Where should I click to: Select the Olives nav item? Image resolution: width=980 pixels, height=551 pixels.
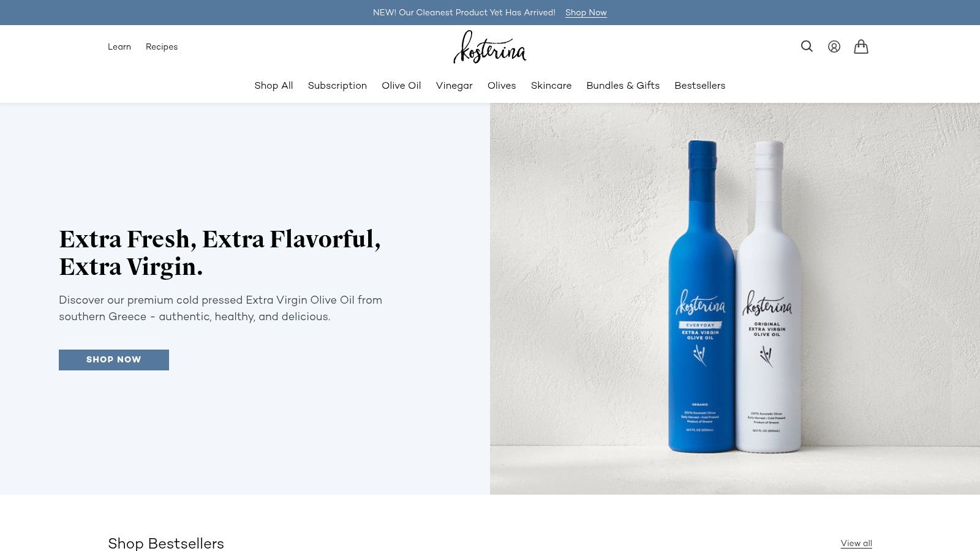point(502,86)
